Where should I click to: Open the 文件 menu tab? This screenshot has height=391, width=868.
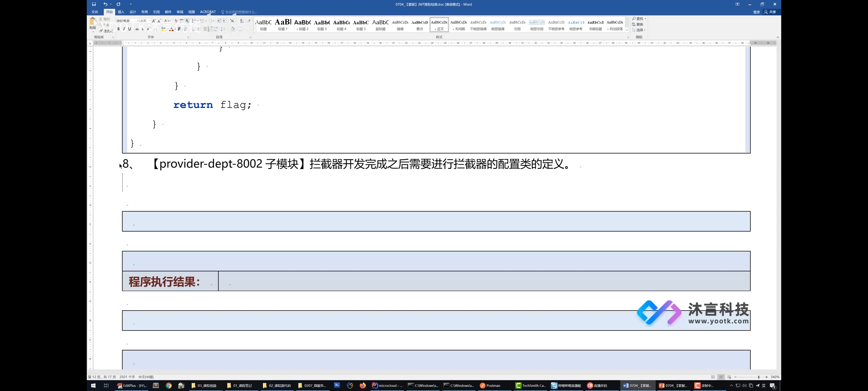coord(95,12)
